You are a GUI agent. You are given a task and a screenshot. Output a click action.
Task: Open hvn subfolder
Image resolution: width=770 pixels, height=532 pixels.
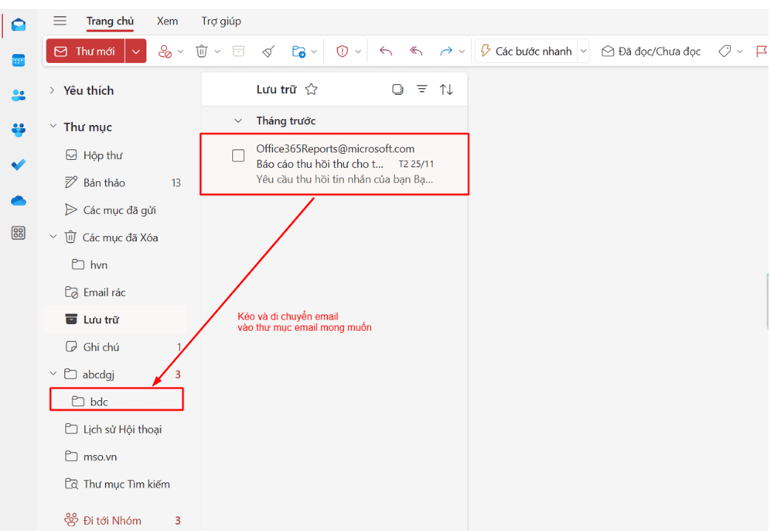[116, 265]
